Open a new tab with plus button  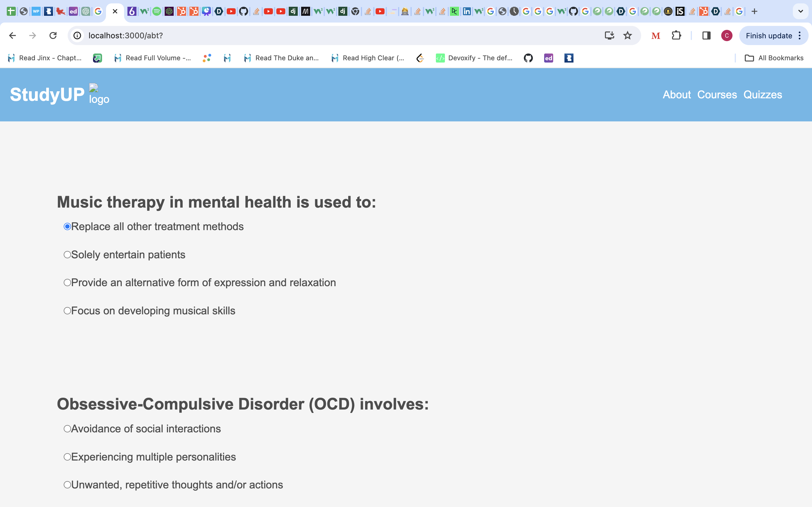tap(754, 11)
